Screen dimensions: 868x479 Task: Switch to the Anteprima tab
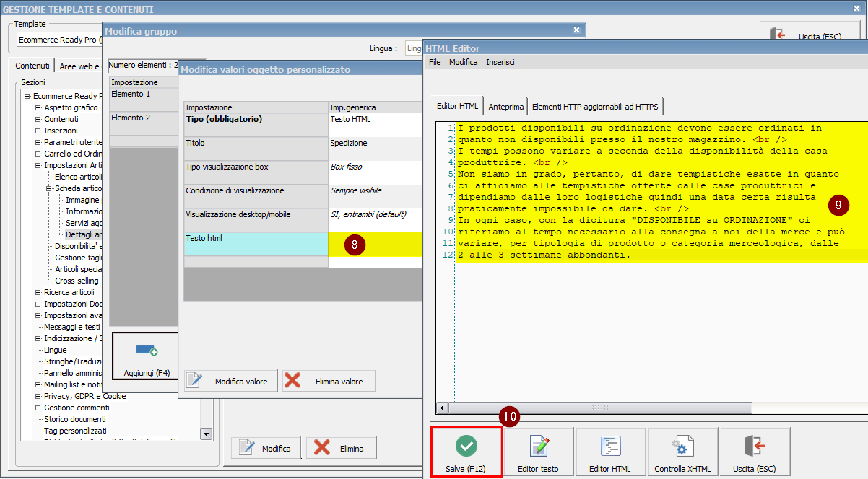click(x=506, y=106)
